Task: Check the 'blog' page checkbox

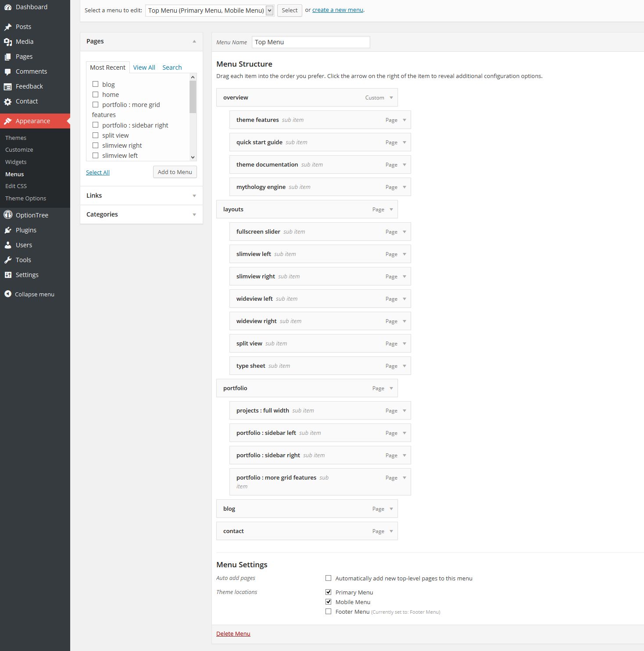Action: pyautogui.click(x=95, y=84)
